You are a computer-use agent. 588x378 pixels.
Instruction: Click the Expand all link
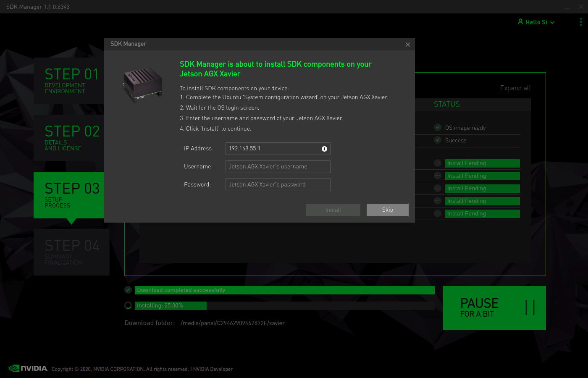pos(515,88)
